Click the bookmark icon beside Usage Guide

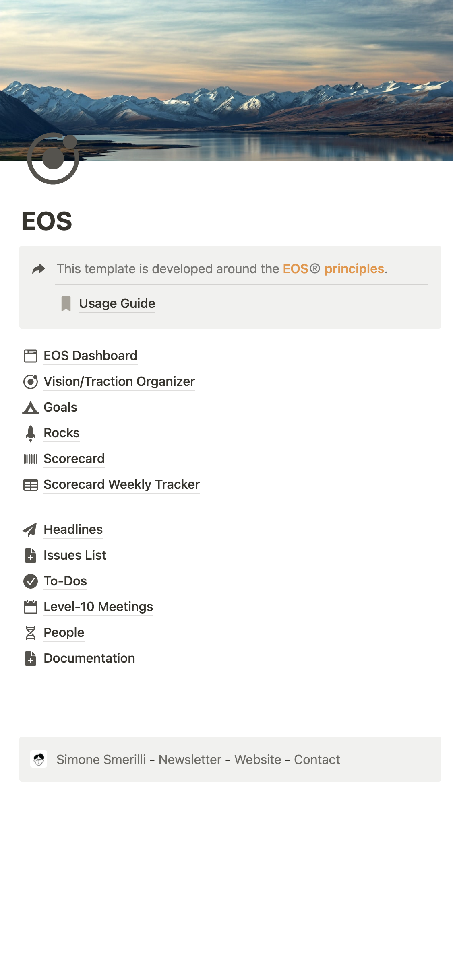[x=66, y=304]
